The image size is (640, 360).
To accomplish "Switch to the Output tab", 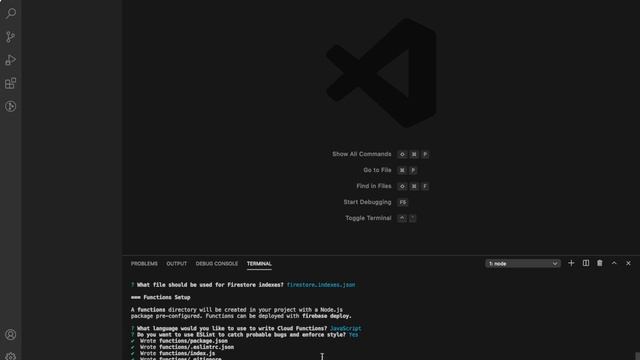I will [176, 264].
